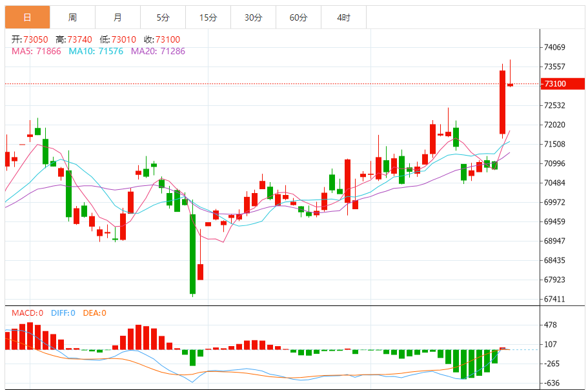The height and width of the screenshot is (390, 588).
Task: Click the 72020 price axis label
Action: [x=554, y=125]
